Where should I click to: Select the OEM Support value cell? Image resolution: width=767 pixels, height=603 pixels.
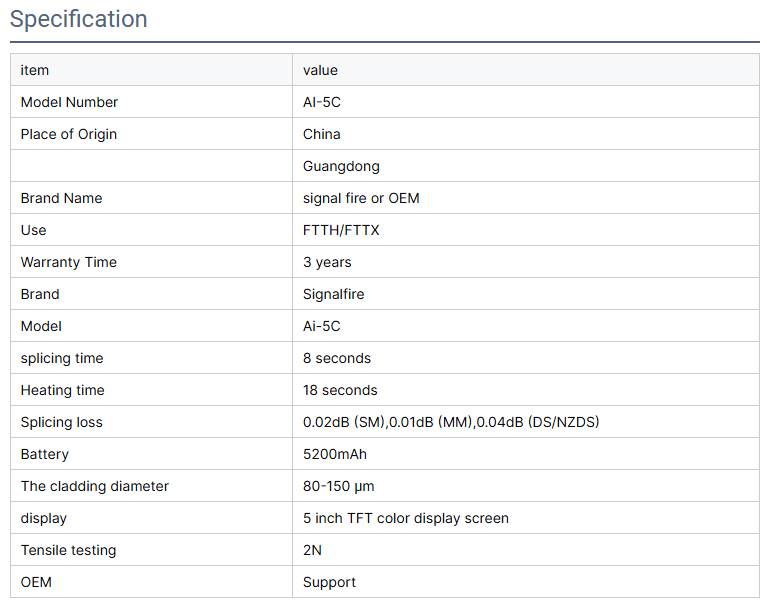(526, 582)
